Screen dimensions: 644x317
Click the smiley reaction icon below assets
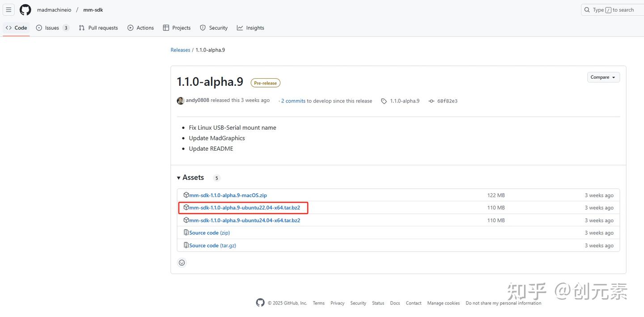pyautogui.click(x=182, y=262)
